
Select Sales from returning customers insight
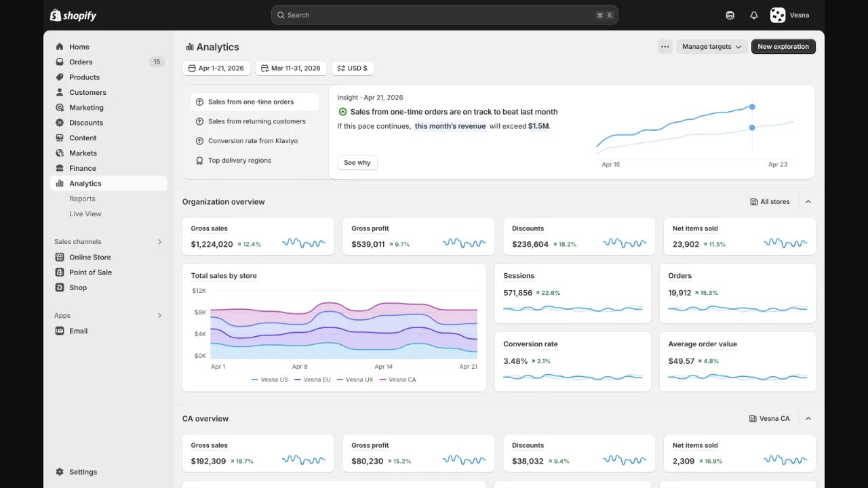coord(255,121)
